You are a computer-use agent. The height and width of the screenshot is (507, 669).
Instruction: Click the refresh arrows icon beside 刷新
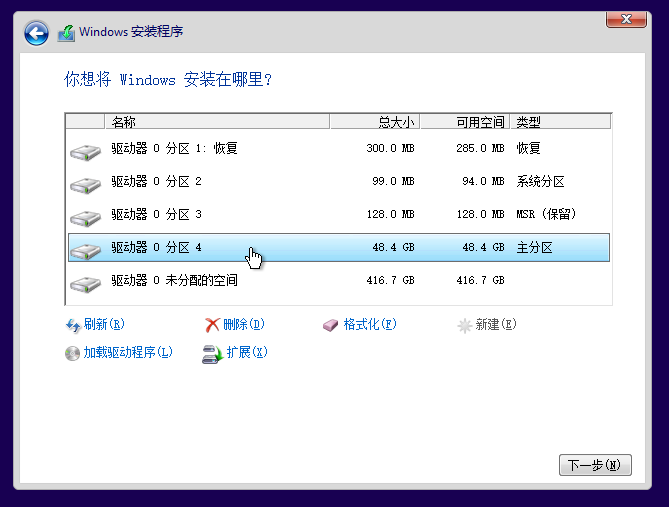[73, 325]
